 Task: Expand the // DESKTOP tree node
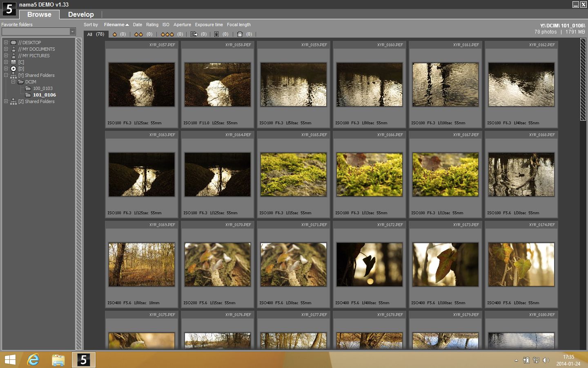pyautogui.click(x=6, y=43)
